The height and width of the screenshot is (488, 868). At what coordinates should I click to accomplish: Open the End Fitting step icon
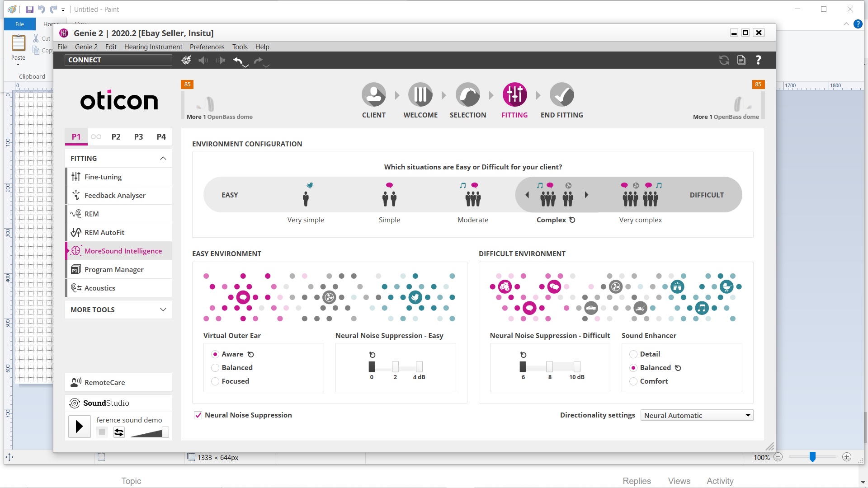(561, 95)
